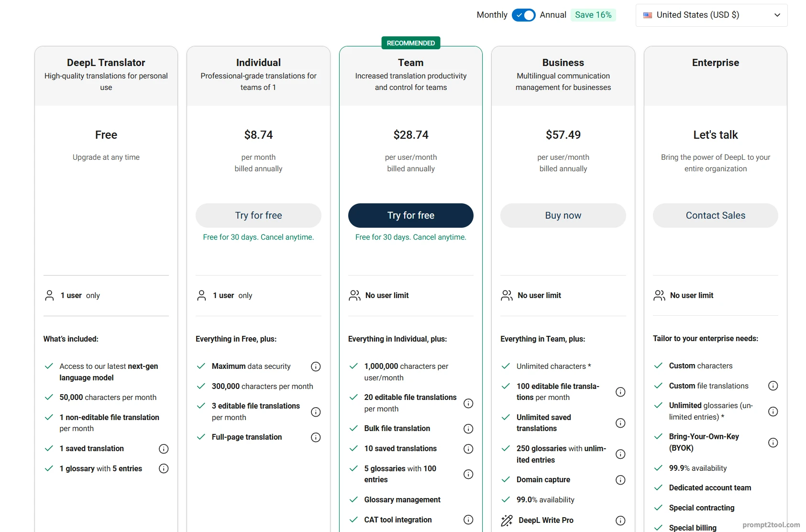806x532 pixels.
Task: Click info icon beside Domain capture
Action: tap(620, 480)
